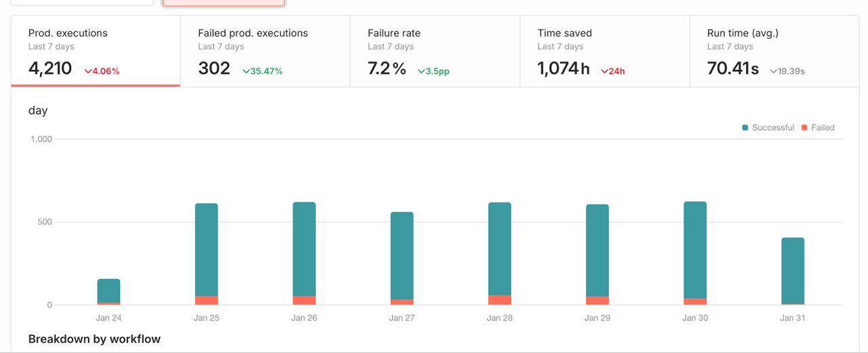This screenshot has height=353, width=868.
Task: Click the green arrow next to 3.5pp
Action: click(421, 71)
